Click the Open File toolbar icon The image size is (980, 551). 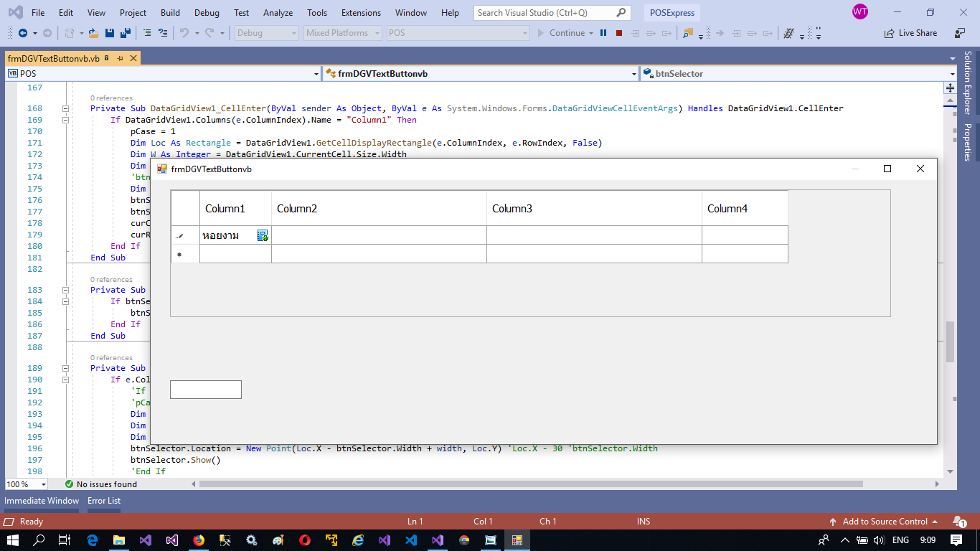[93, 33]
